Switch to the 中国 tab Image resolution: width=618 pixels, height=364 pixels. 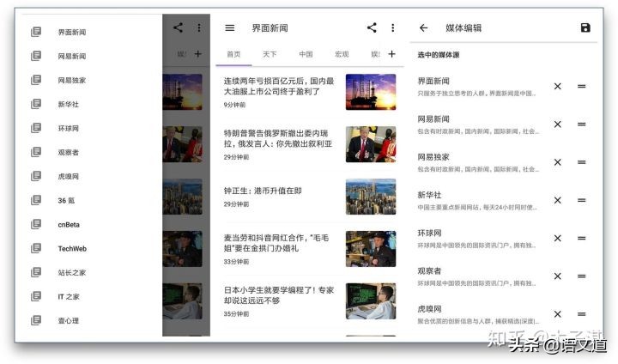click(306, 54)
